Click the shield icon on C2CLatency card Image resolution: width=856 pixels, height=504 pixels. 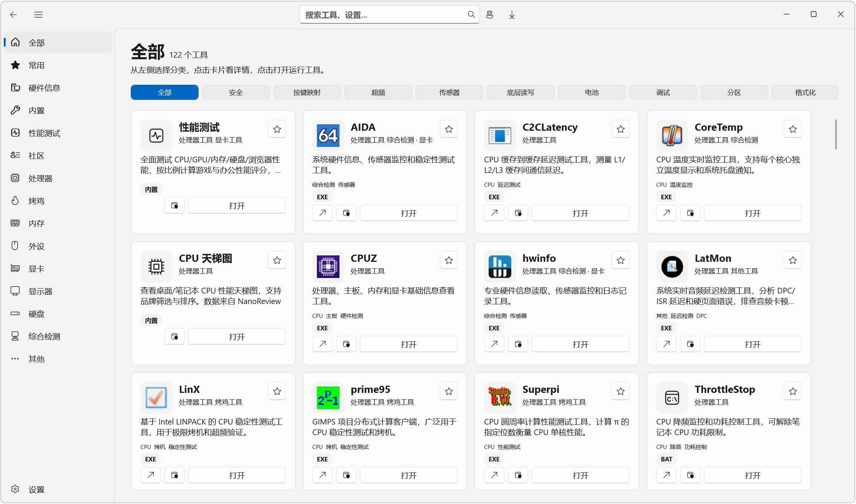click(x=518, y=213)
